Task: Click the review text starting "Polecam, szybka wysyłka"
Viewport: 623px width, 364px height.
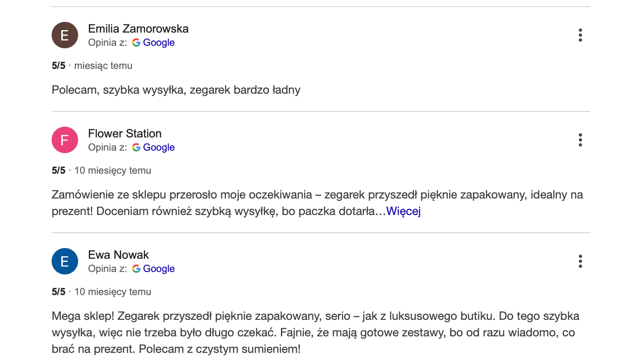Action: click(176, 90)
